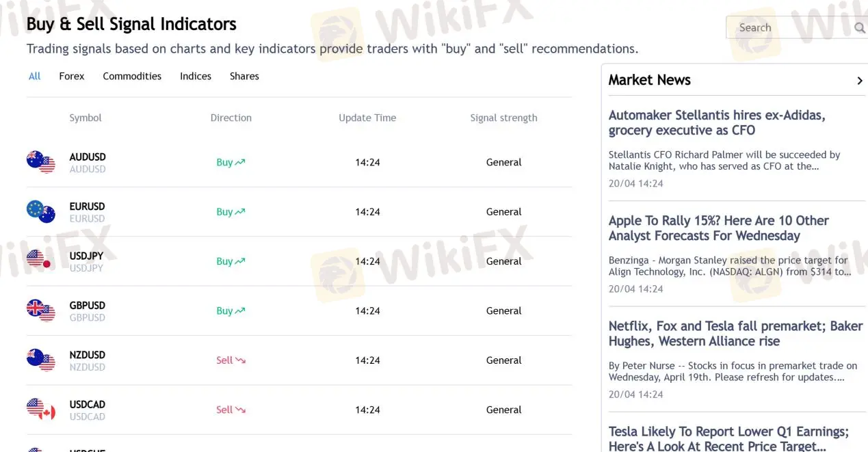Select the Indices tab
Screen dimensions: 868x452
(x=195, y=76)
